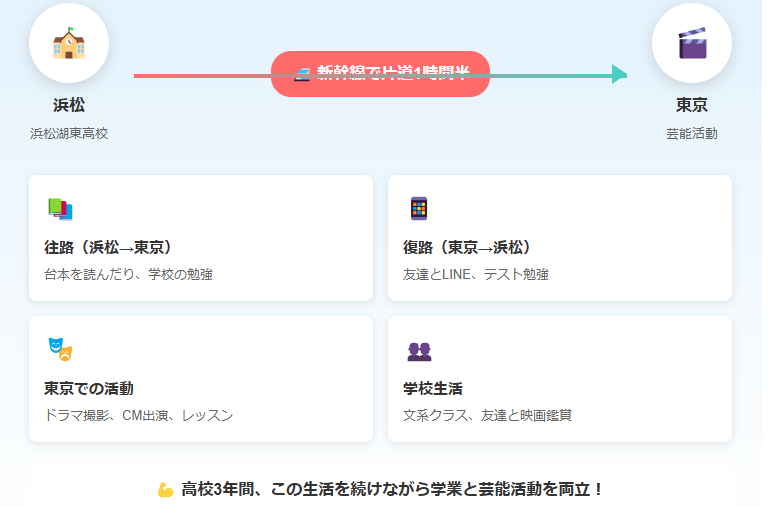
Task: Click the clapperboard icon above 東京
Action: tap(691, 44)
